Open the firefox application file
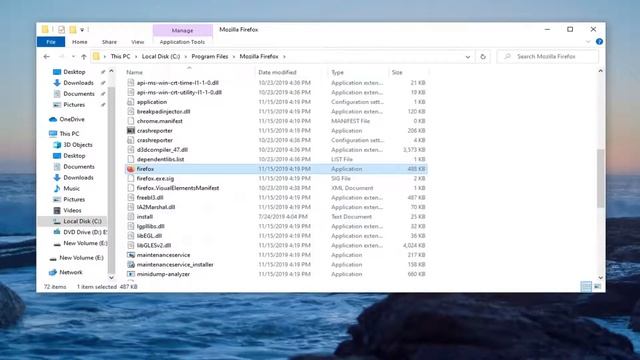The width and height of the screenshot is (640, 360). (276, 169)
